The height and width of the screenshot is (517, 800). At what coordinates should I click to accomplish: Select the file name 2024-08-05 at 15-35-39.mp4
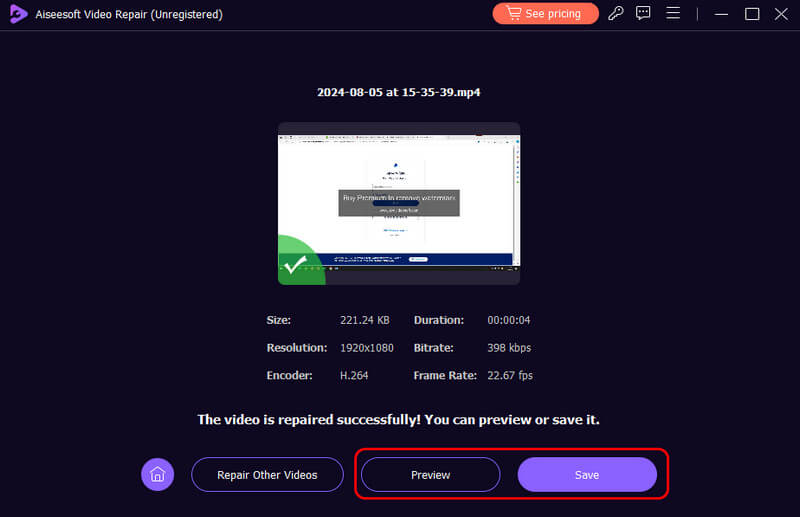click(398, 92)
